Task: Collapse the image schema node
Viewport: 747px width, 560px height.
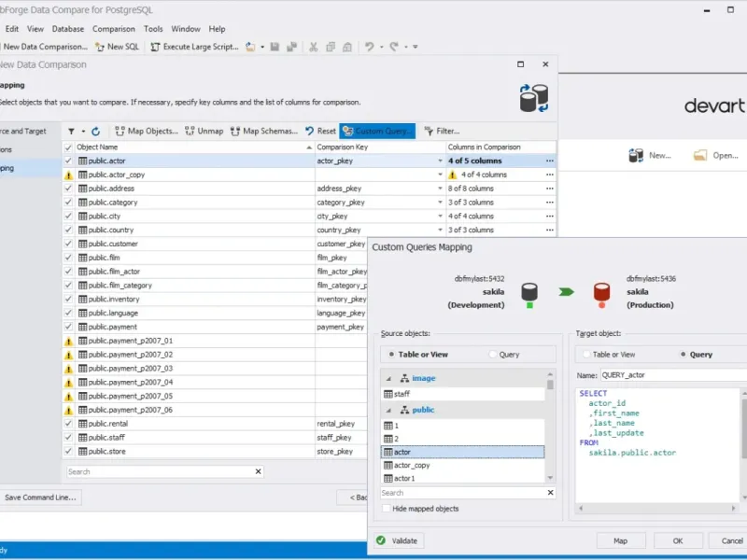Action: pyautogui.click(x=388, y=379)
